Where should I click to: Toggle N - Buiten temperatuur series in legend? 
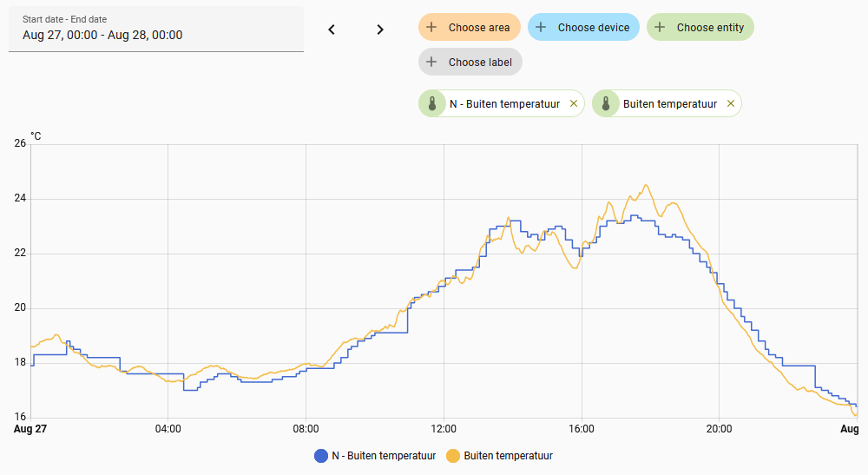(383, 456)
